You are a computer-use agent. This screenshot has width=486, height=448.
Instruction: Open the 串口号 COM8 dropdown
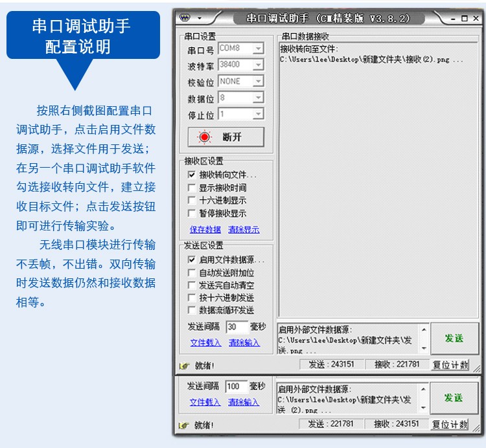(258, 49)
